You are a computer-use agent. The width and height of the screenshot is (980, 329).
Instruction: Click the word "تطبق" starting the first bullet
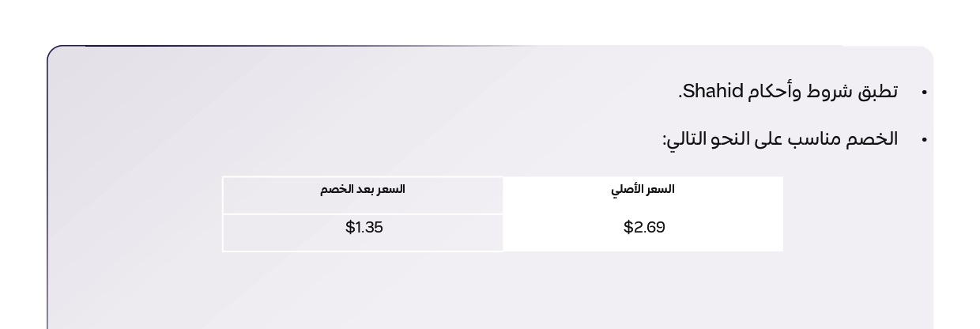coord(878,92)
